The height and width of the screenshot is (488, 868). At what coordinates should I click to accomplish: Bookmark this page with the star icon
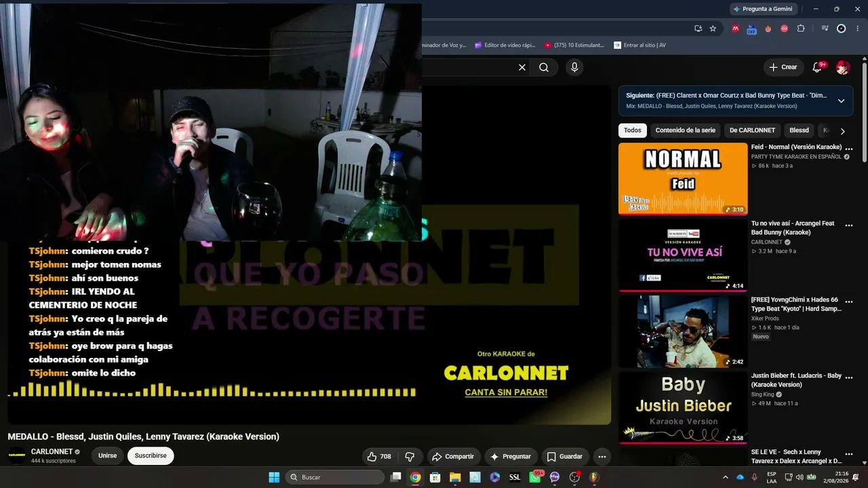tap(713, 28)
